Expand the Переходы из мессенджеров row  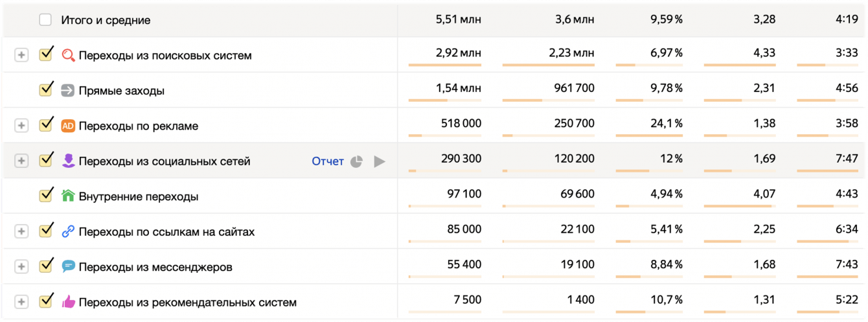[21, 266]
